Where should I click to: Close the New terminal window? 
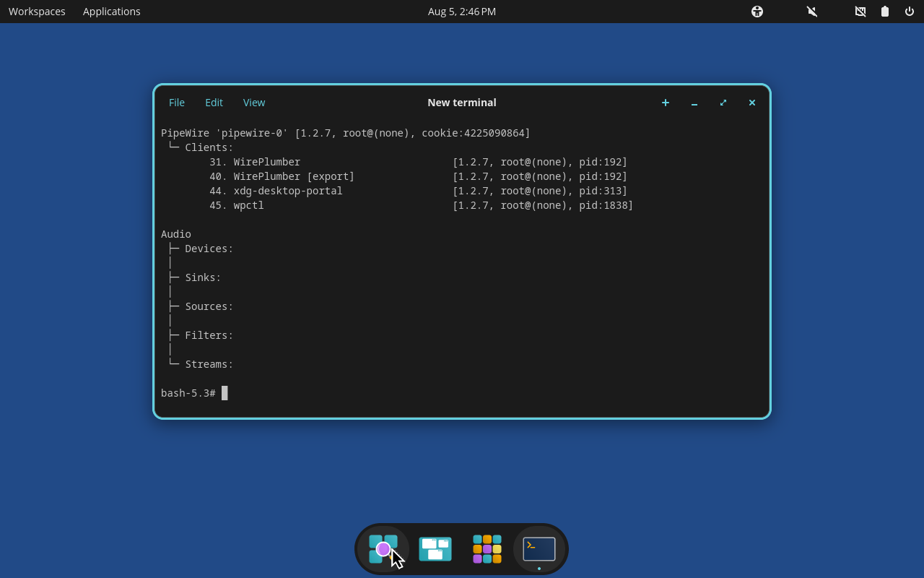coord(752,103)
